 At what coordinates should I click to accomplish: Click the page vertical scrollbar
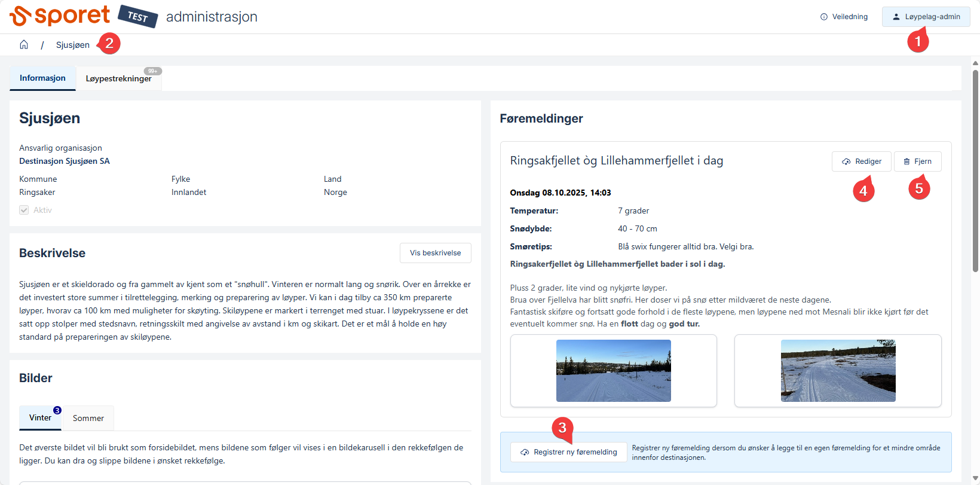point(975,170)
